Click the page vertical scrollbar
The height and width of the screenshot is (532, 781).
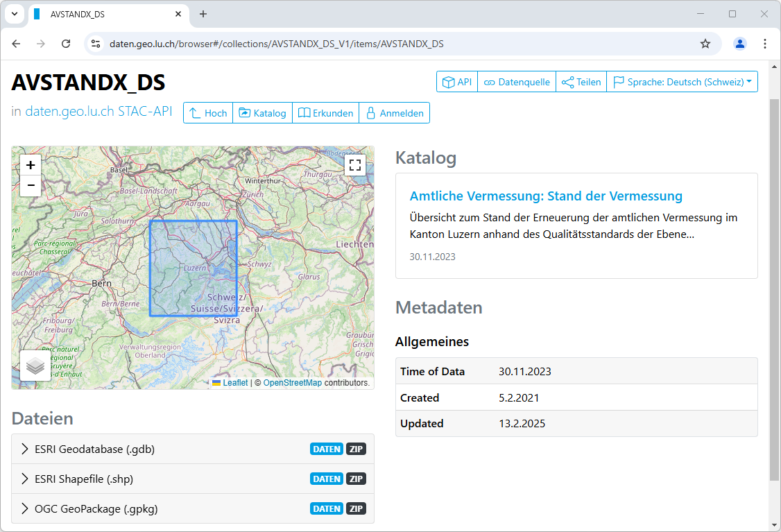pos(775,291)
